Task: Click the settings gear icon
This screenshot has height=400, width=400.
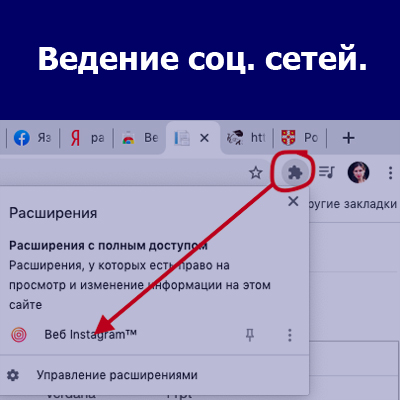Action: coord(13,375)
